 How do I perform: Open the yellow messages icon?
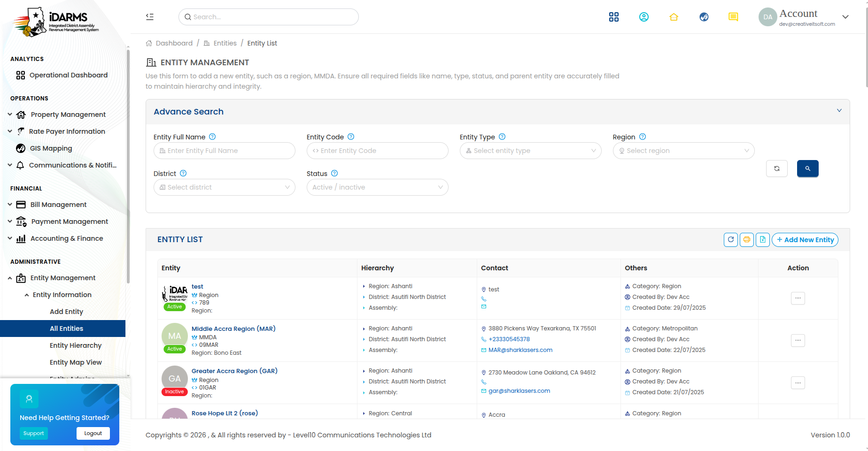733,17
